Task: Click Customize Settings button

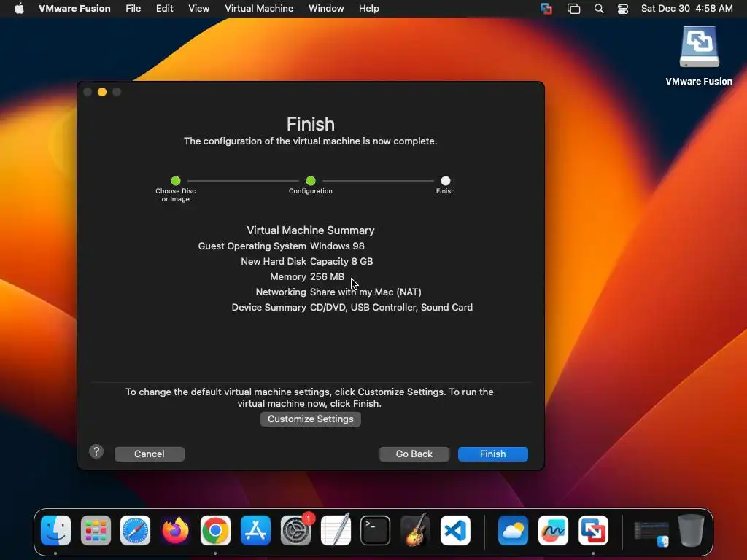Action: (x=311, y=419)
